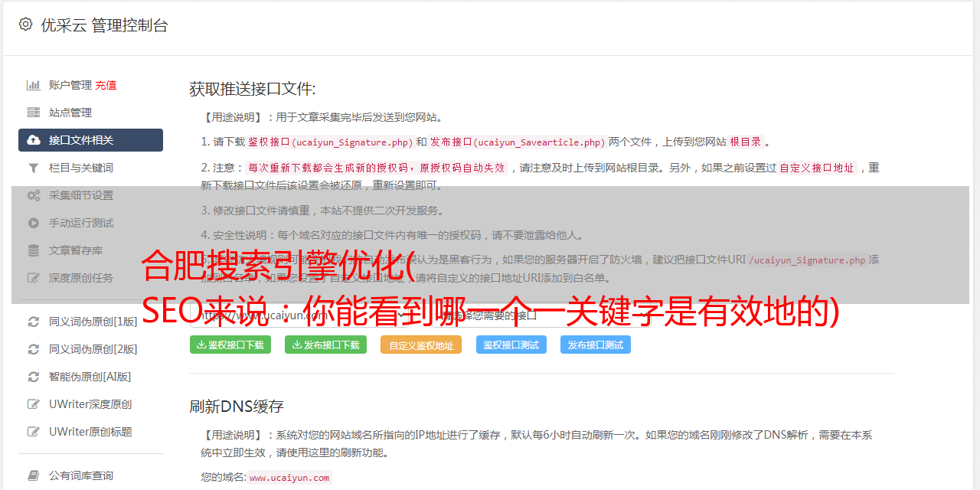Click the refresh icon for 智能伪原创[AI版]

pos(34,377)
